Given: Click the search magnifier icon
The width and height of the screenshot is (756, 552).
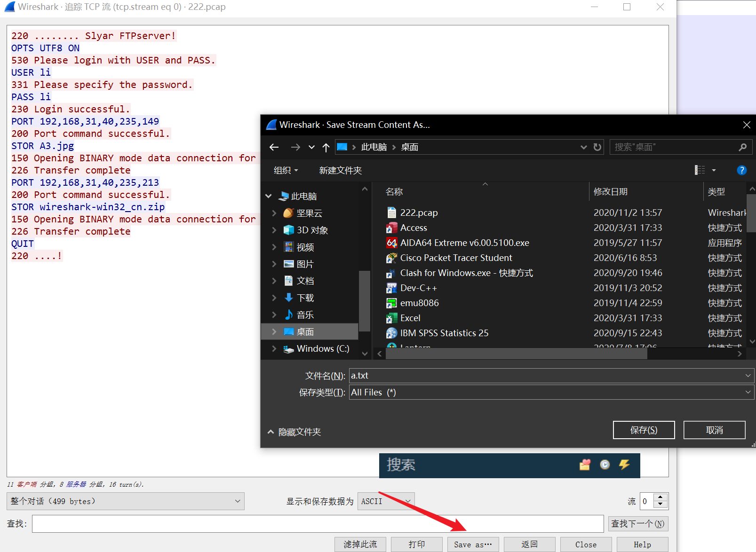Looking at the screenshot, I should [x=743, y=147].
